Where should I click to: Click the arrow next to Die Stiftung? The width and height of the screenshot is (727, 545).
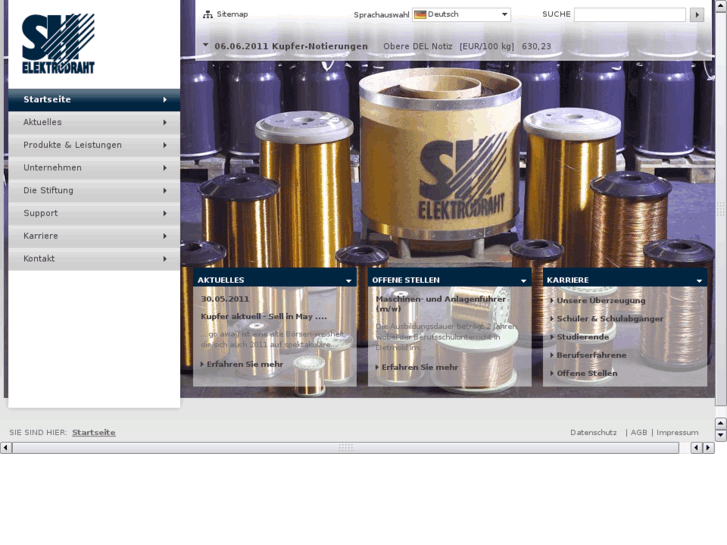165,191
